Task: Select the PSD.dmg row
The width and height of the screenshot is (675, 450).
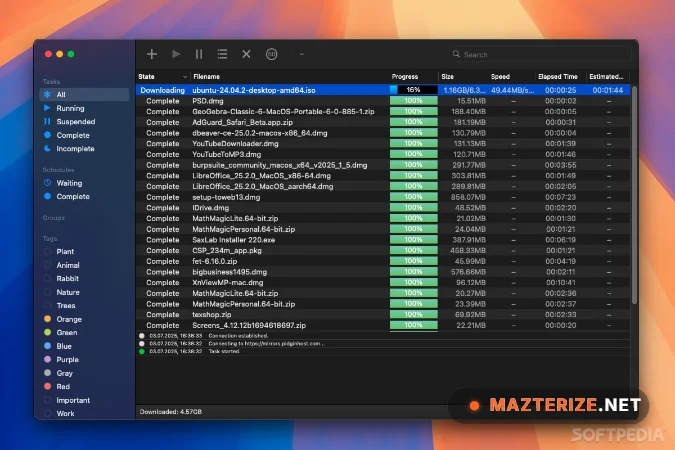Action: [383, 101]
